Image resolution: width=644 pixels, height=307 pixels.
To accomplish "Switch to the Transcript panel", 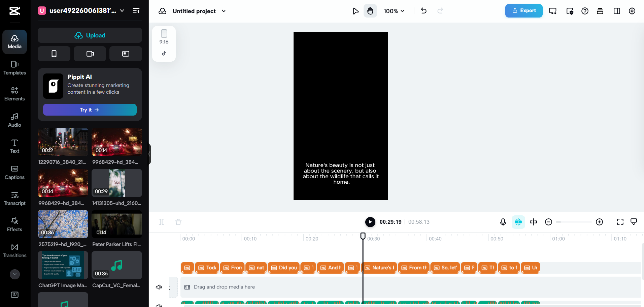I will click(x=14, y=198).
